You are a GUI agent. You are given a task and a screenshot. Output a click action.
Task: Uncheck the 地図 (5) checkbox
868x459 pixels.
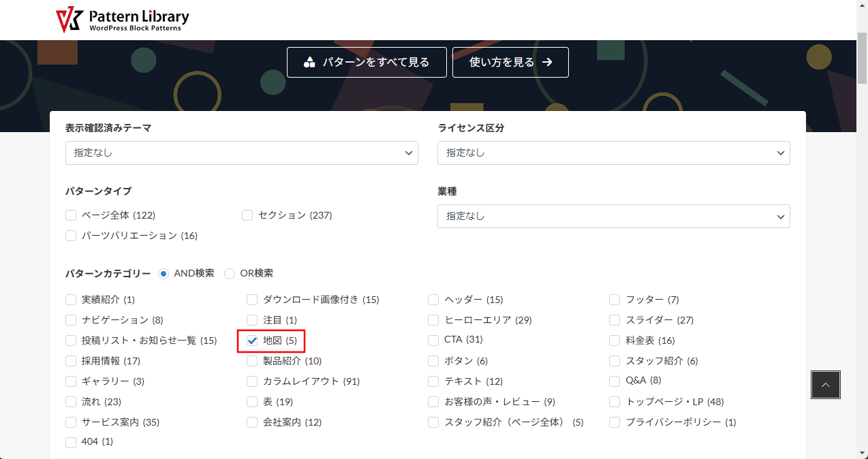coord(252,341)
